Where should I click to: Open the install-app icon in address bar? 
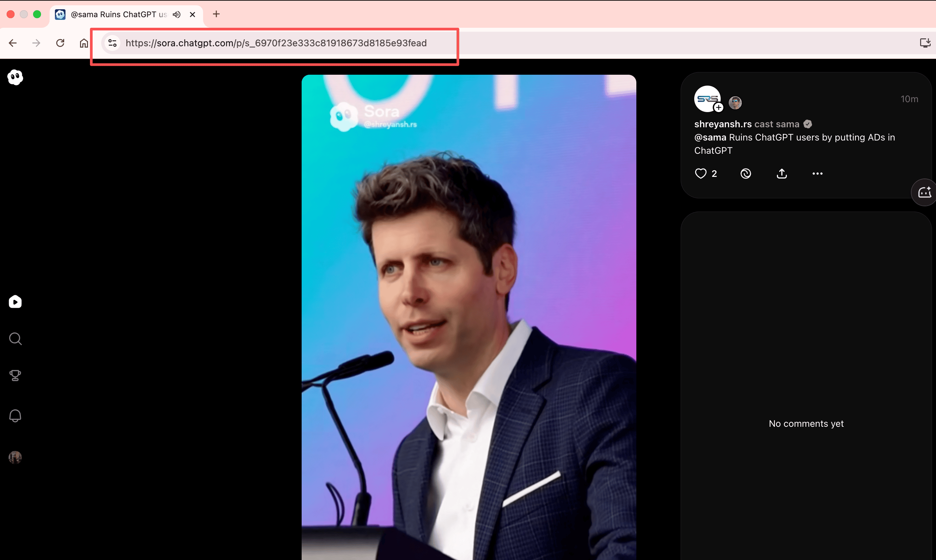coord(925,43)
